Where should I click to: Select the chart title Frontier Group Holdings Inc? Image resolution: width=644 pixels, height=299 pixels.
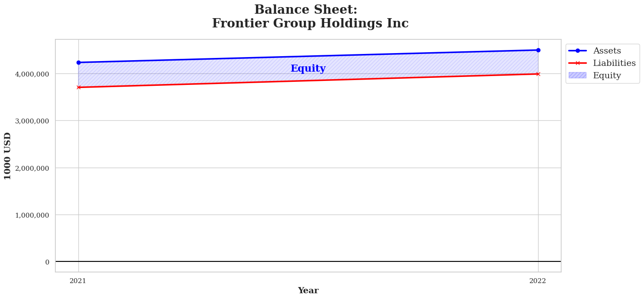coord(310,23)
